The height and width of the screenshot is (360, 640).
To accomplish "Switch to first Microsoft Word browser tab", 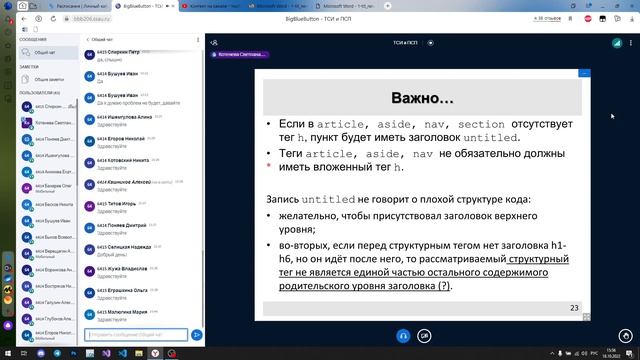I will (x=278, y=6).
